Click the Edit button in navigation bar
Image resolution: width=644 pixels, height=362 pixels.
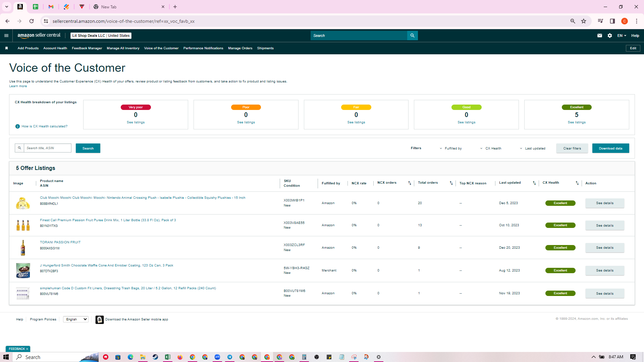click(x=633, y=48)
